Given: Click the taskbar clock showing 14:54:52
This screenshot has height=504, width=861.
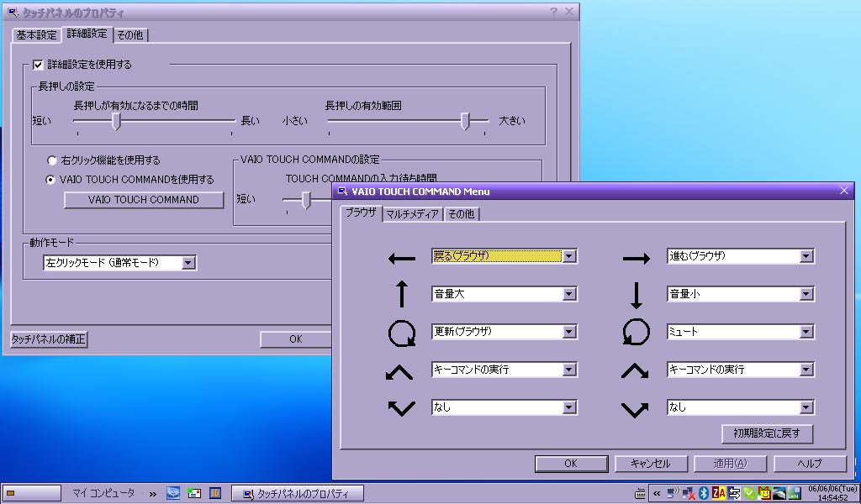Looking at the screenshot, I should click(832, 493).
